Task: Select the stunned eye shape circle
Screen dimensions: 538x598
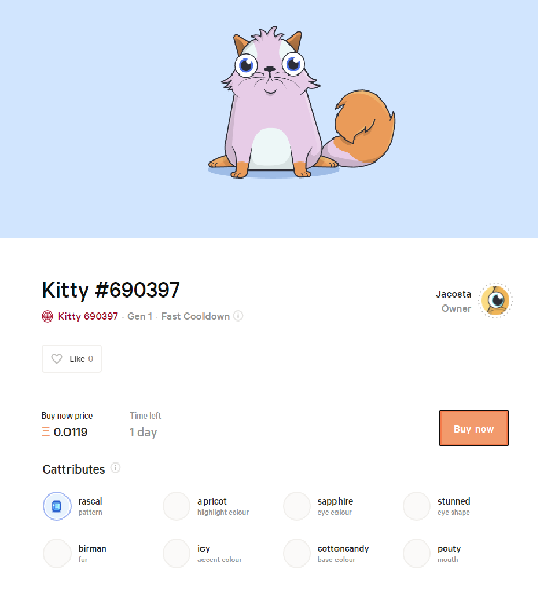Action: [417, 506]
